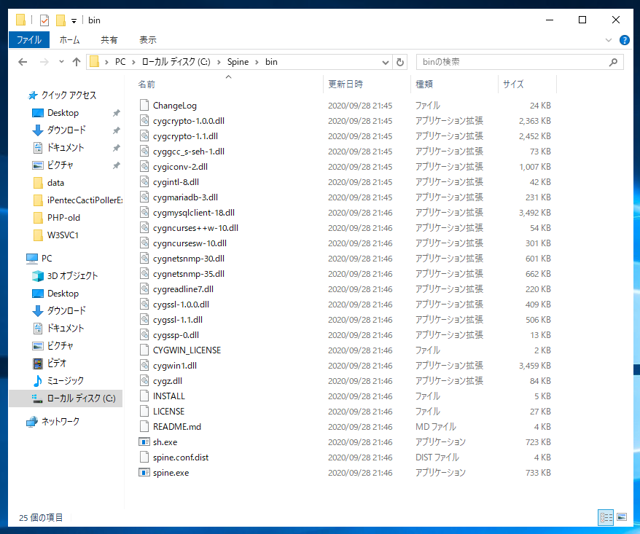Click the Back navigation arrow
This screenshot has height=534, width=640.
pyautogui.click(x=23, y=62)
